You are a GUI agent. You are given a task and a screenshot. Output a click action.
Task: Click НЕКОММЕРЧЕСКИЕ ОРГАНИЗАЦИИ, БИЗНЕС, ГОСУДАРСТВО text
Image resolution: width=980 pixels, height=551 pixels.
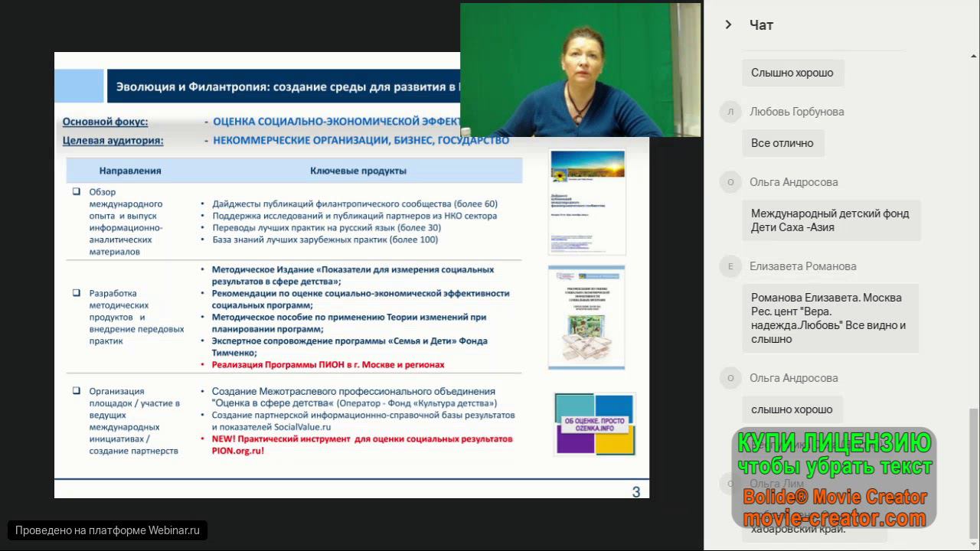pos(361,141)
